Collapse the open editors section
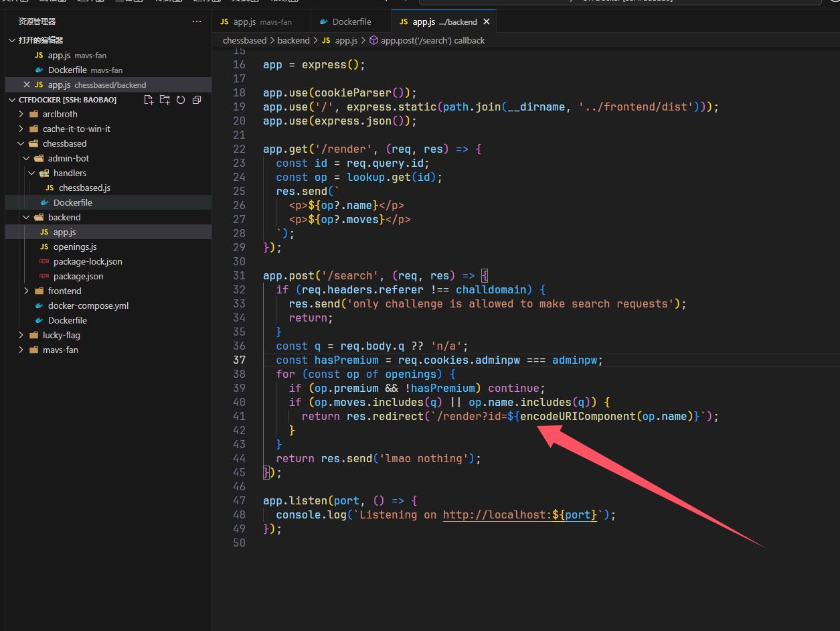Screen dimensions: 840x631 40,40
